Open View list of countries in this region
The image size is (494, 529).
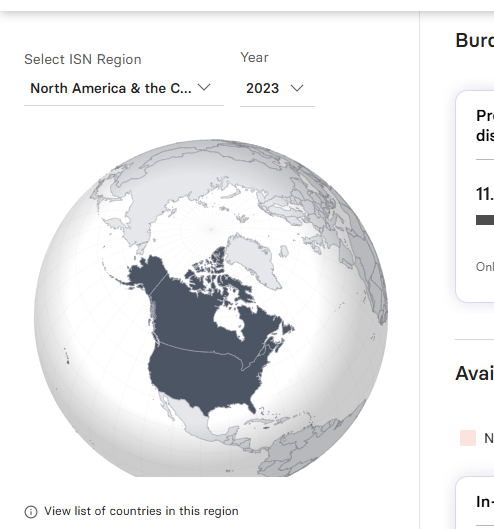(x=141, y=511)
